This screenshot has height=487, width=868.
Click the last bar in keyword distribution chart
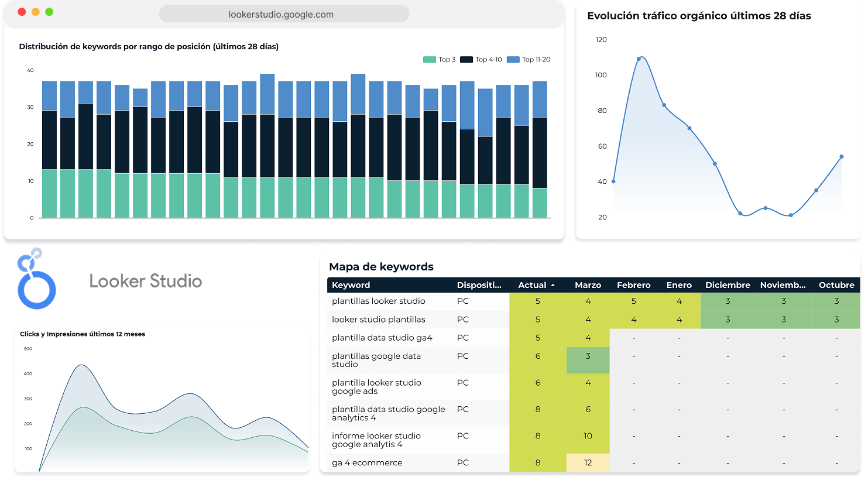(x=540, y=149)
